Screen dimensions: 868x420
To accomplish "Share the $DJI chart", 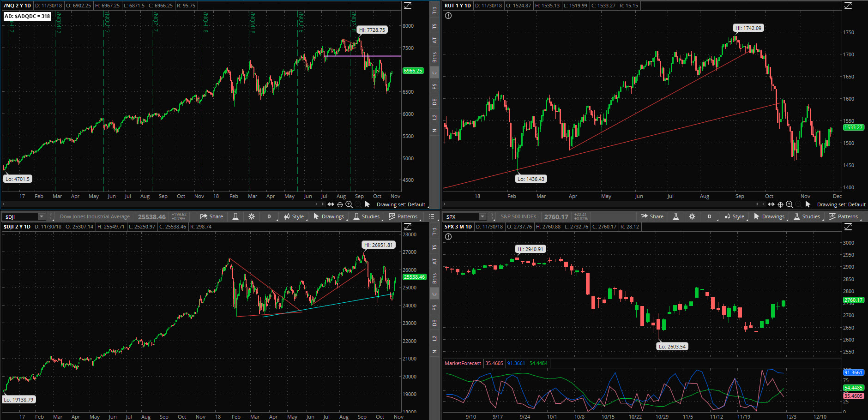I will (211, 216).
